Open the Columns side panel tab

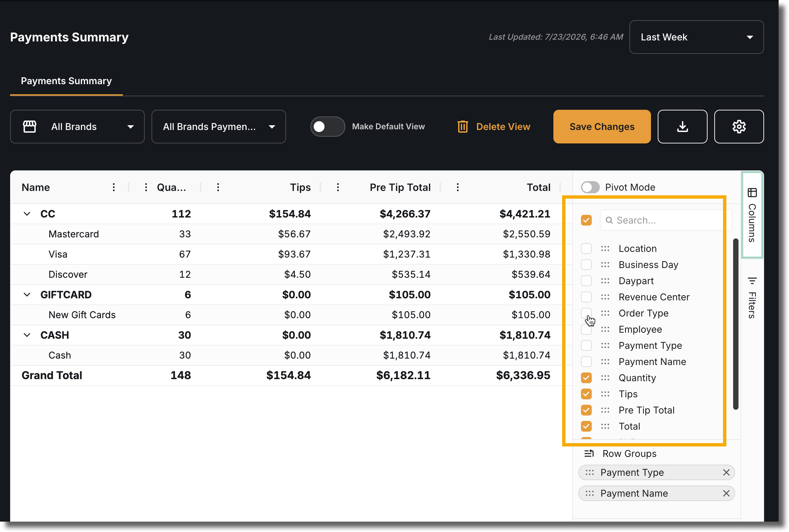point(752,215)
